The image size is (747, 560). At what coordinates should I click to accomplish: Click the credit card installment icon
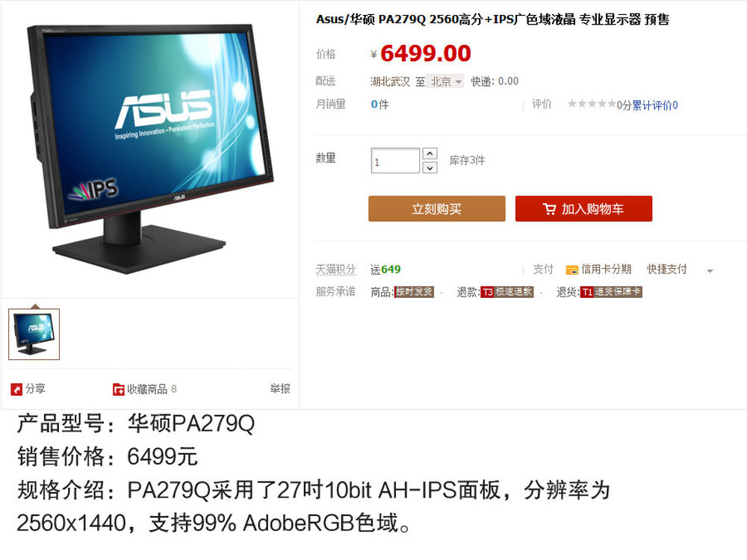(x=571, y=270)
